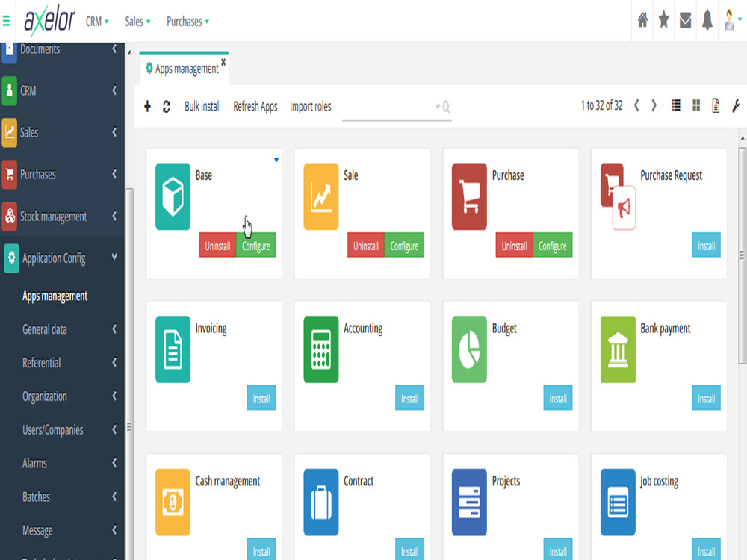Expand Organization submenu
This screenshot has height=560, width=747.
click(114, 396)
